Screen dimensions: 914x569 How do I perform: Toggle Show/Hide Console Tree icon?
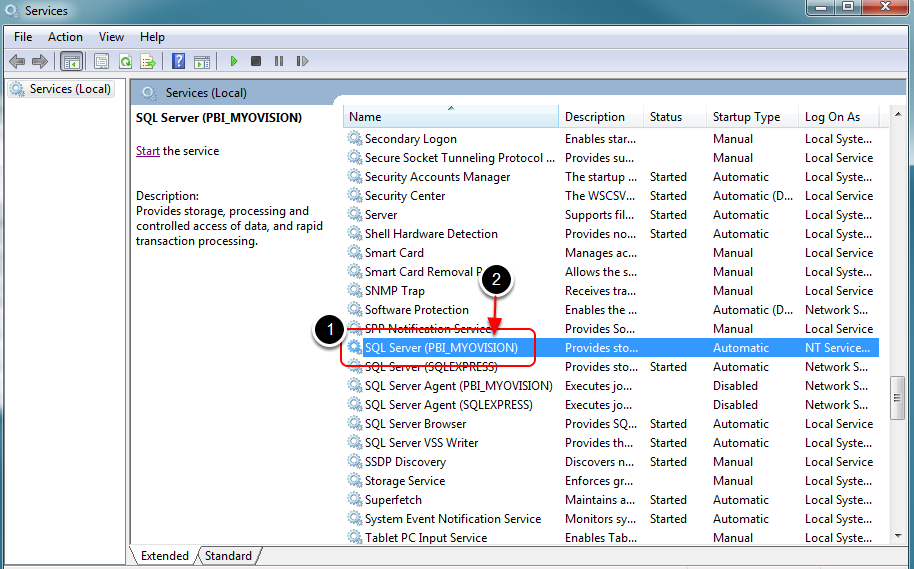[71, 61]
